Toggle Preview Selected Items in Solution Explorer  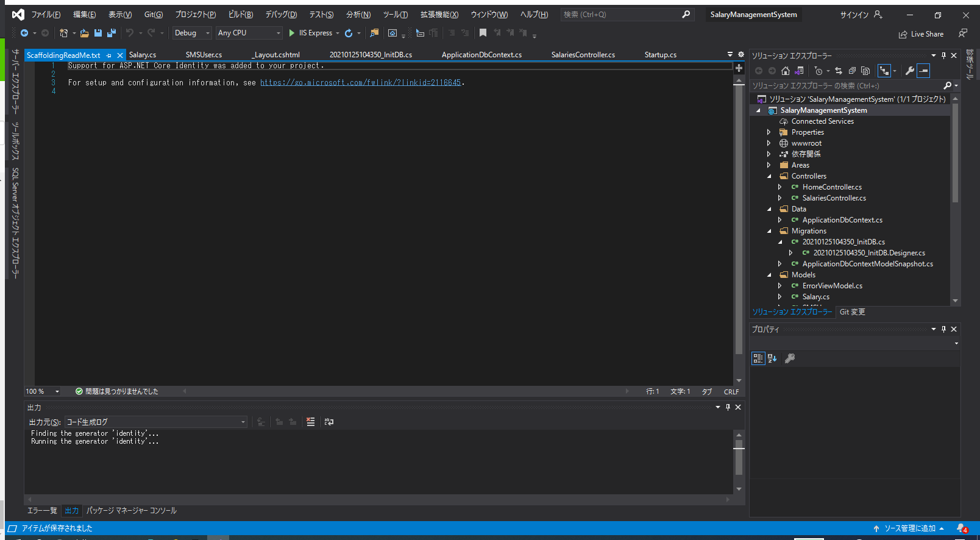(924, 71)
